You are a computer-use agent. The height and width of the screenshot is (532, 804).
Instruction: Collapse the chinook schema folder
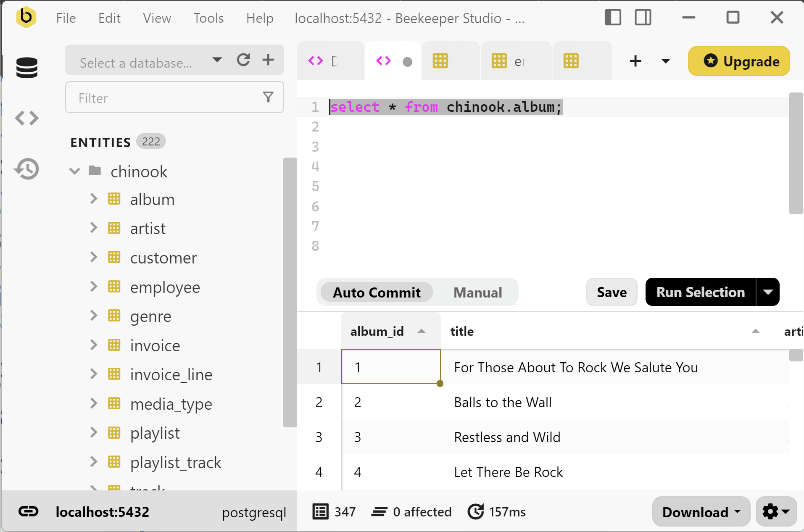click(75, 171)
